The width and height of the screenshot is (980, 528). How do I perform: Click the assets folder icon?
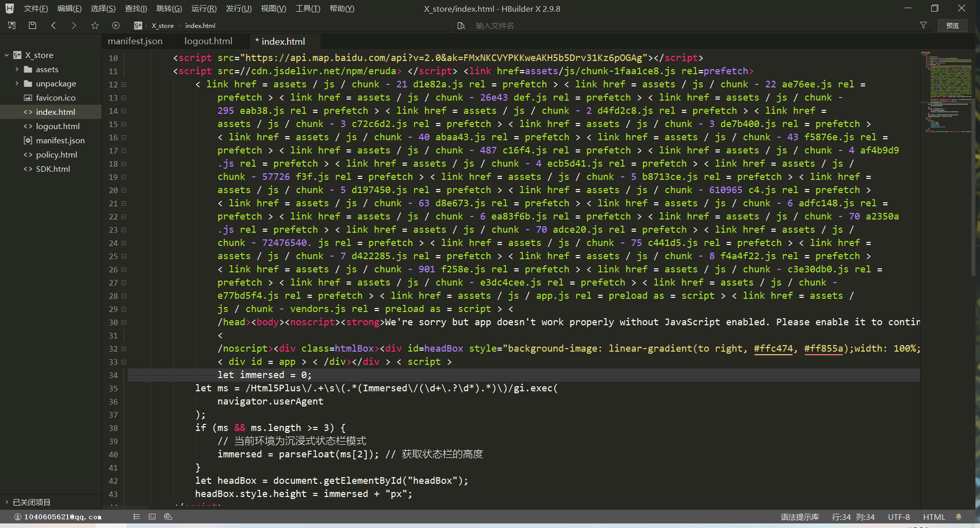[x=28, y=69]
